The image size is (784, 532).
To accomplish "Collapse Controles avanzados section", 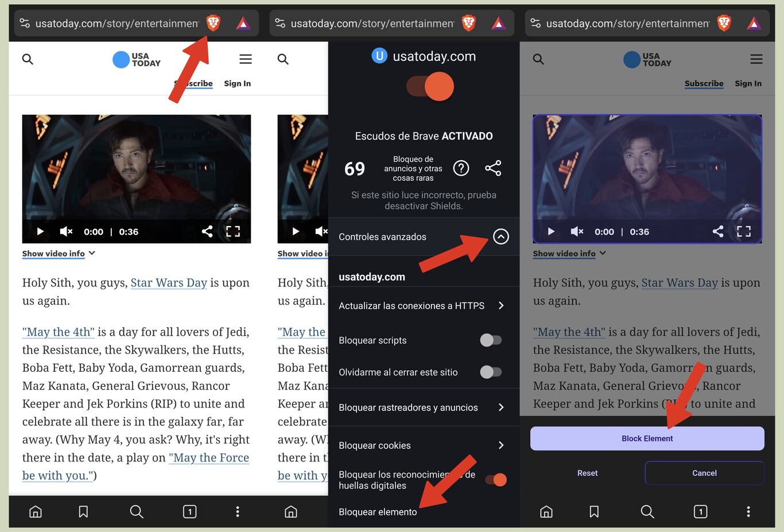I will point(501,236).
